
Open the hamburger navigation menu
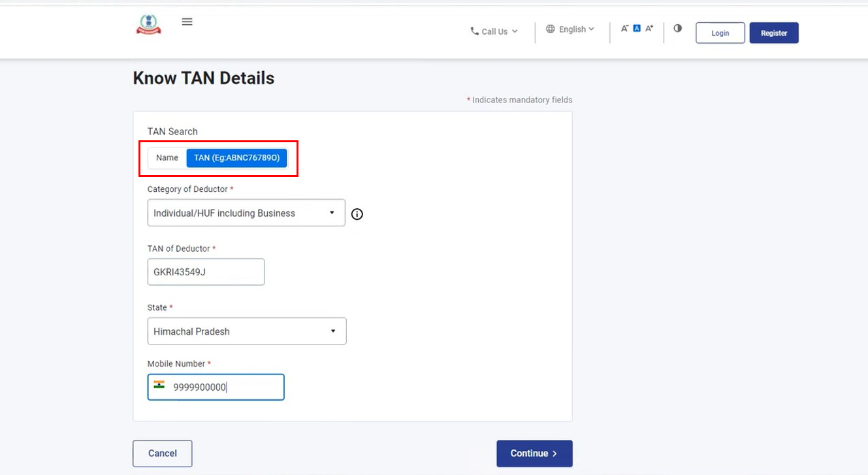click(187, 22)
